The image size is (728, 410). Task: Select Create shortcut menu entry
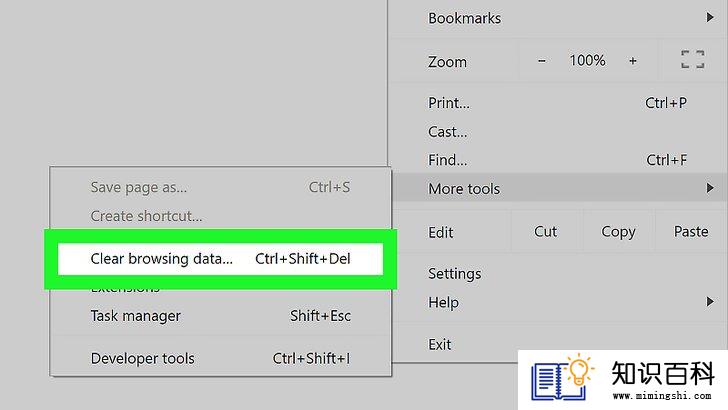pos(221,216)
